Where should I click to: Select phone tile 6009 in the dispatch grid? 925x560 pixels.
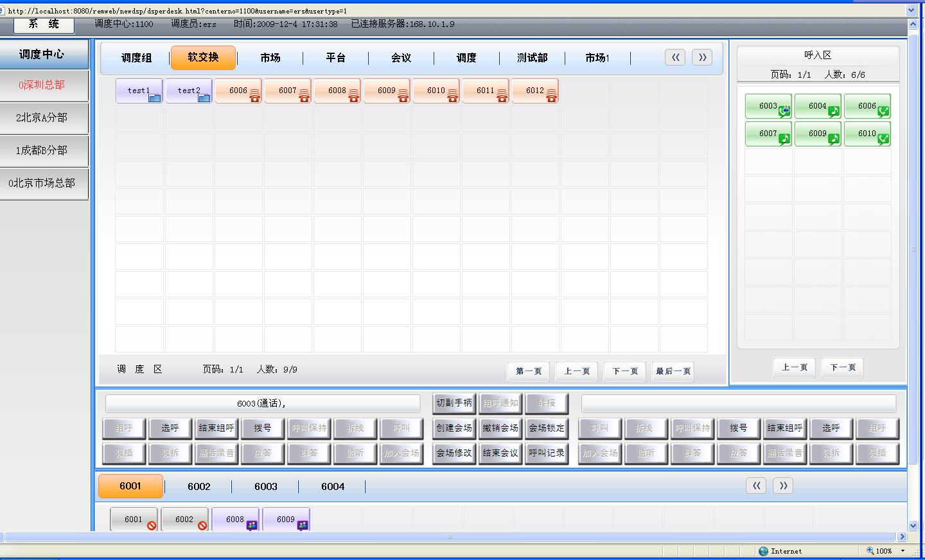(x=387, y=91)
